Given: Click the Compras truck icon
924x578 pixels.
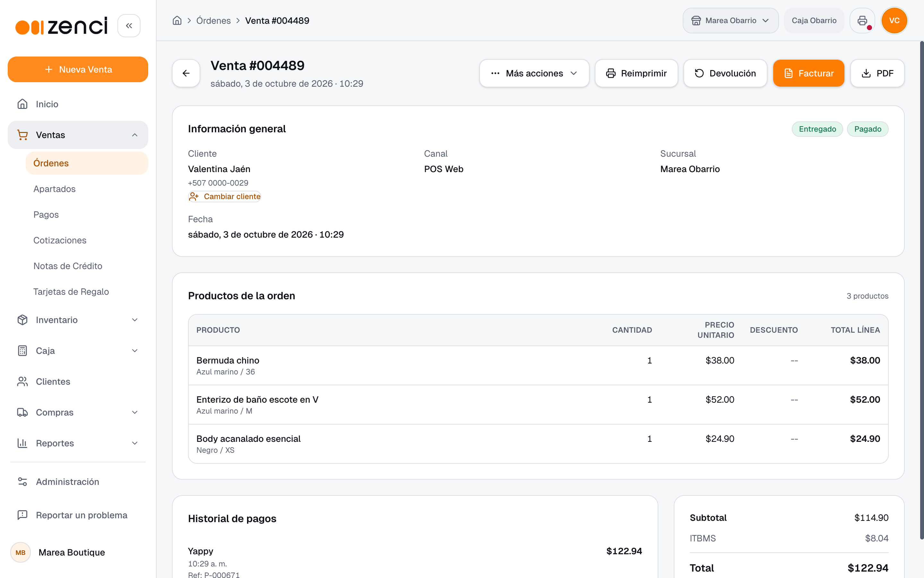Looking at the screenshot, I should pos(22,413).
